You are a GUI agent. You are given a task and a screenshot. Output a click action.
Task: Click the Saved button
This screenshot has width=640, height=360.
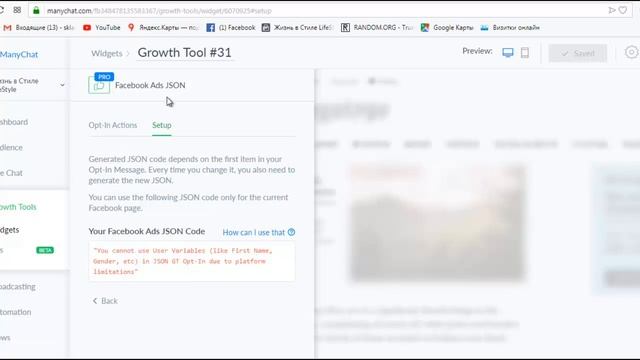click(x=578, y=53)
